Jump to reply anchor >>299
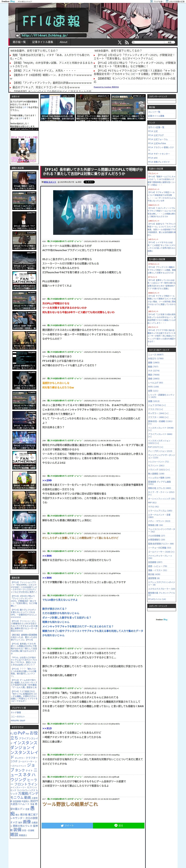Screen dimensions: 186x868 point(47,480)
